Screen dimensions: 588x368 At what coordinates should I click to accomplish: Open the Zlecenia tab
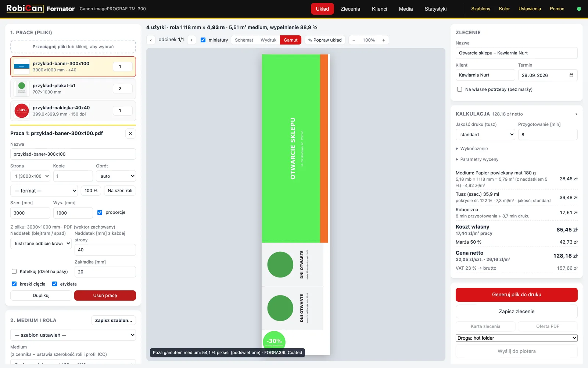point(350,9)
